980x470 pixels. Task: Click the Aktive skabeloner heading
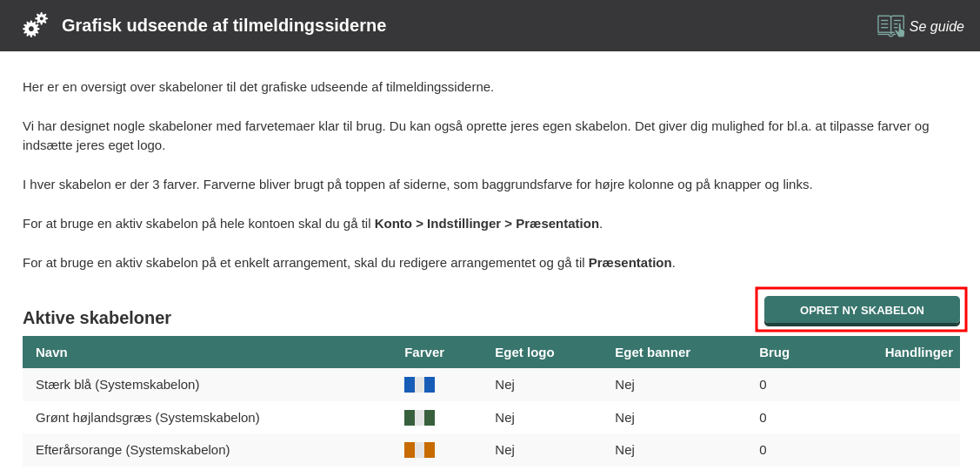point(97,318)
